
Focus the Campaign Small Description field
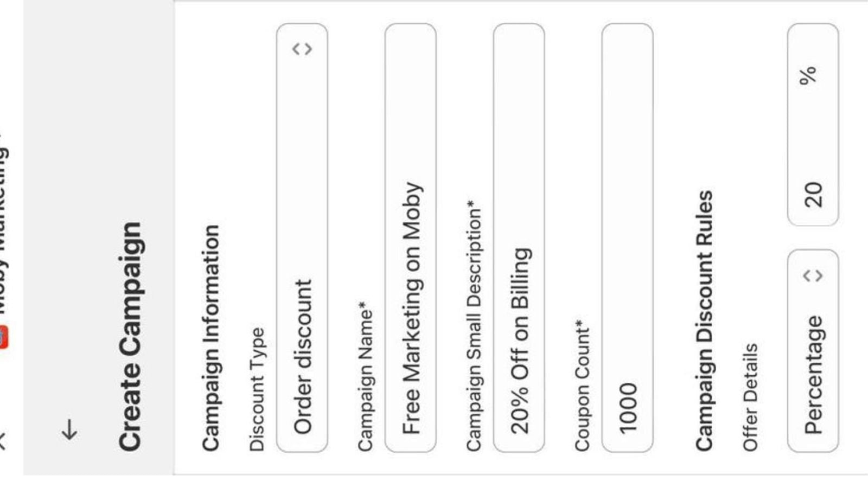pyautogui.click(x=519, y=237)
